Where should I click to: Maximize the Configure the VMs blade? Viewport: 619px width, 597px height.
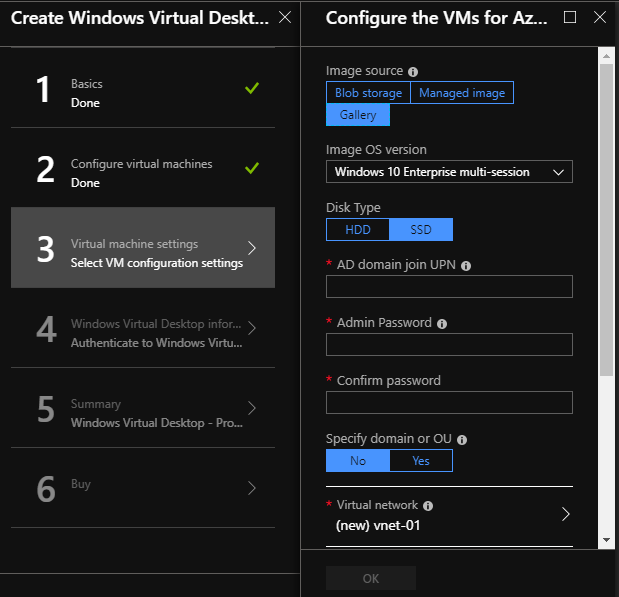coord(570,17)
